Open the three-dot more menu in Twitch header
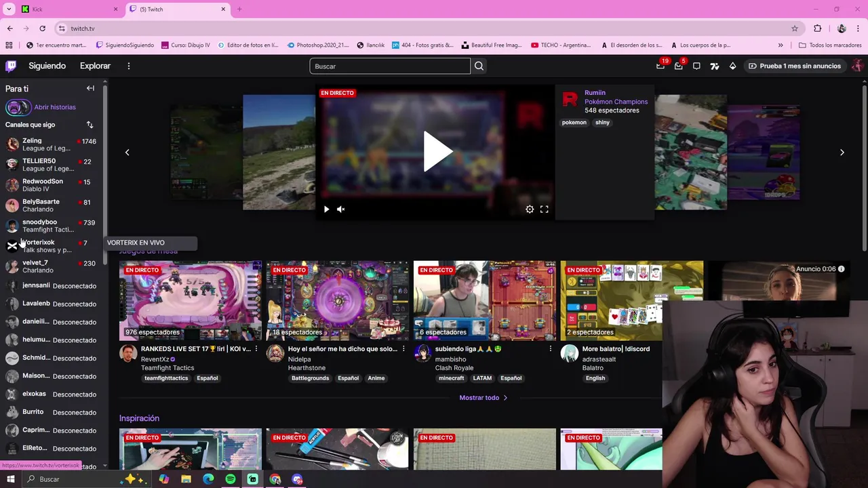Screen dimensions: 868x488 128,66
